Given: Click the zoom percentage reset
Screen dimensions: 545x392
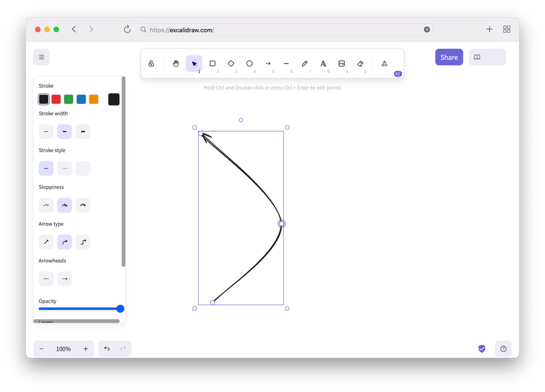Looking at the screenshot, I should pos(64,348).
